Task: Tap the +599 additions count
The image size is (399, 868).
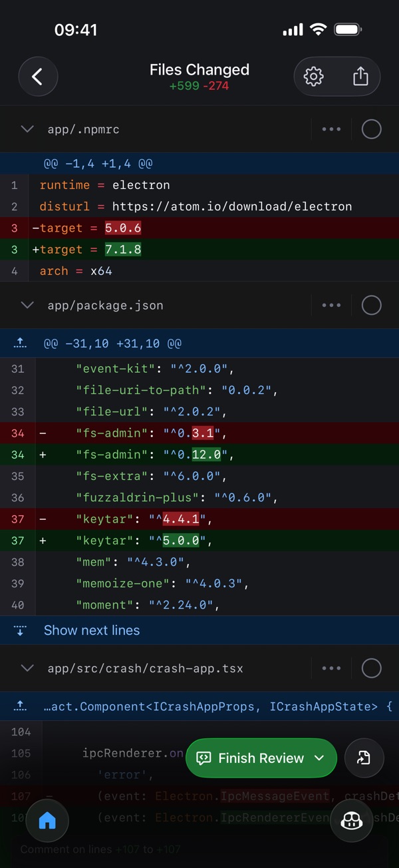Action: point(184,86)
